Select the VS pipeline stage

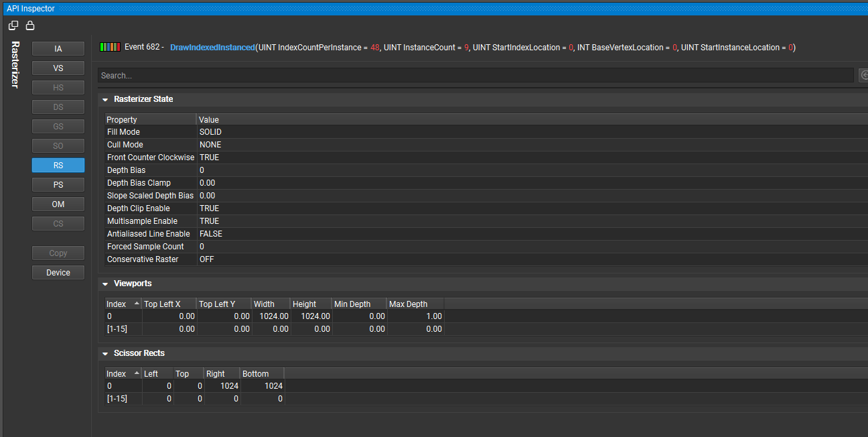(58, 68)
